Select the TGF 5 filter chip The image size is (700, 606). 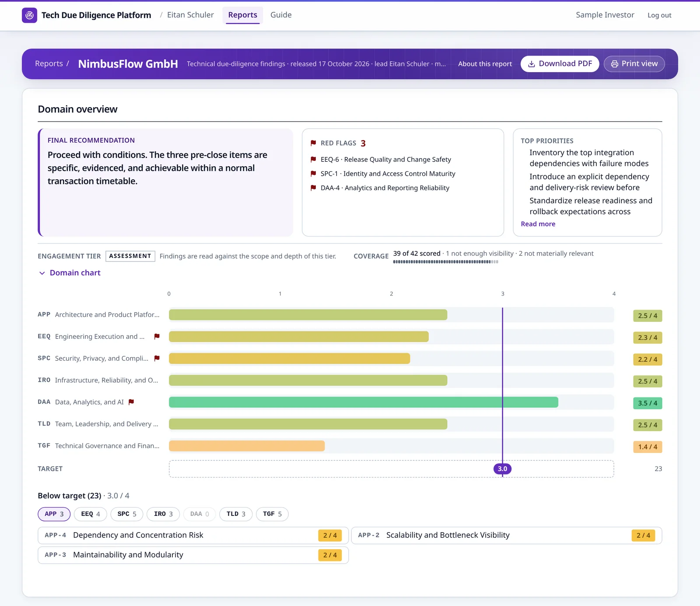click(x=272, y=514)
